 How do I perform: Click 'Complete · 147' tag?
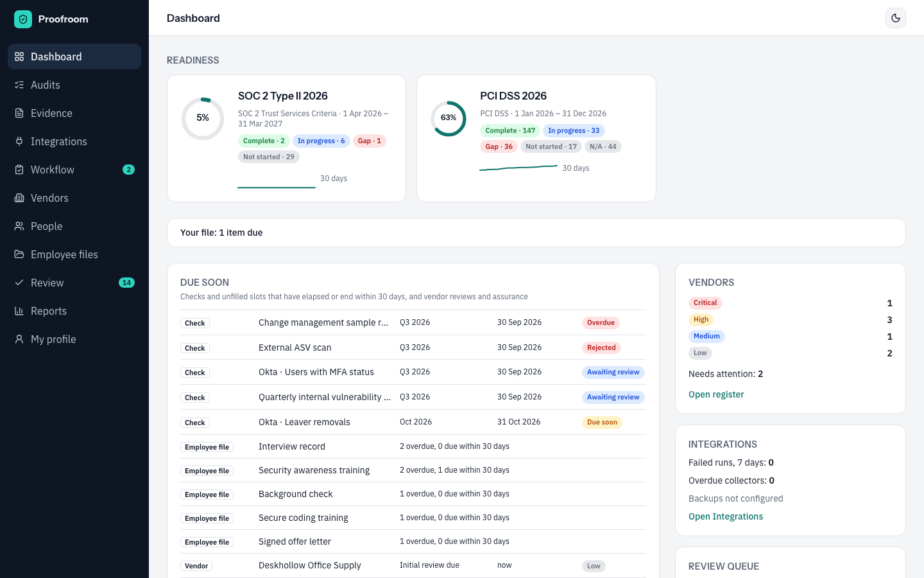[x=510, y=130]
